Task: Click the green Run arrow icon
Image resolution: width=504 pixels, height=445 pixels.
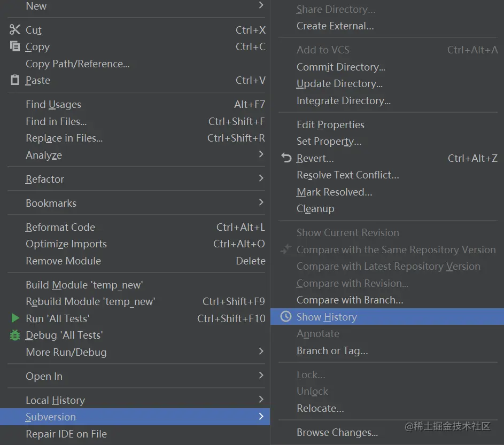Action: [x=15, y=318]
